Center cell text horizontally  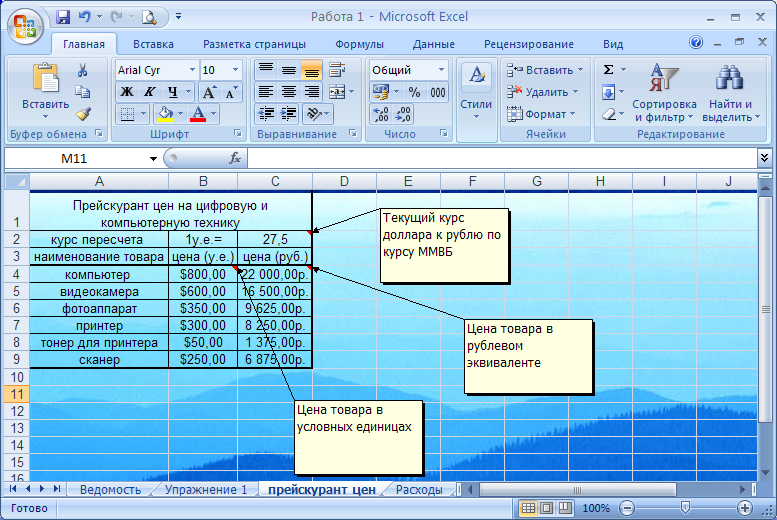(289, 92)
